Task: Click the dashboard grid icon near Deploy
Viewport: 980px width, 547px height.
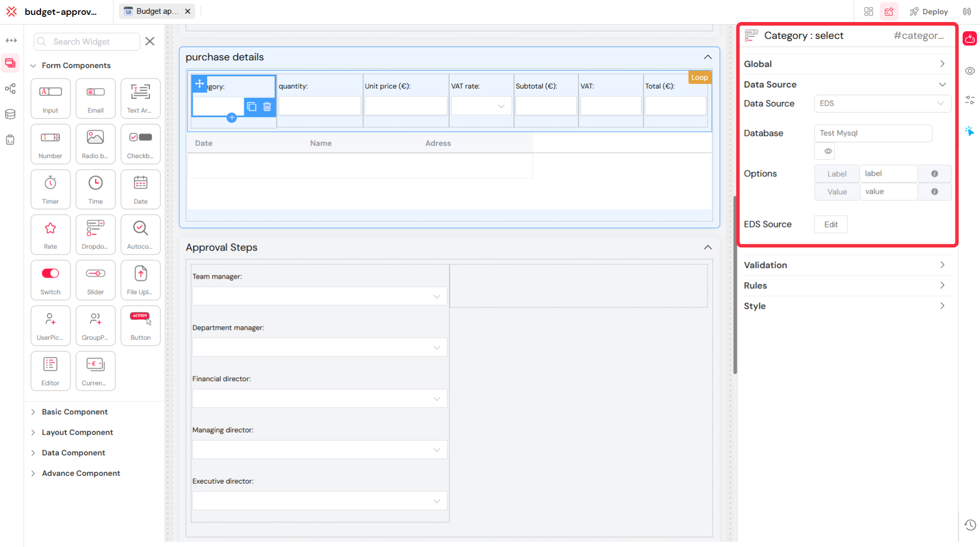Action: point(869,11)
